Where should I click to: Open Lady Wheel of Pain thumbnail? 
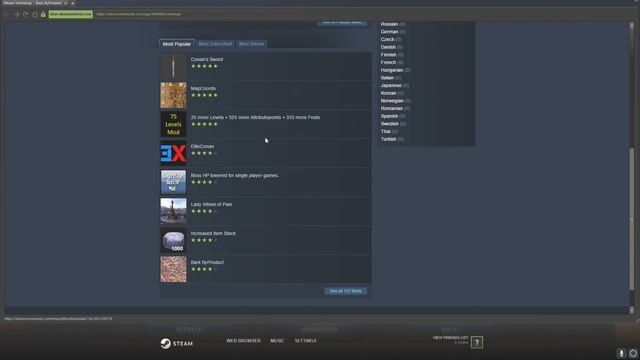(x=173, y=211)
